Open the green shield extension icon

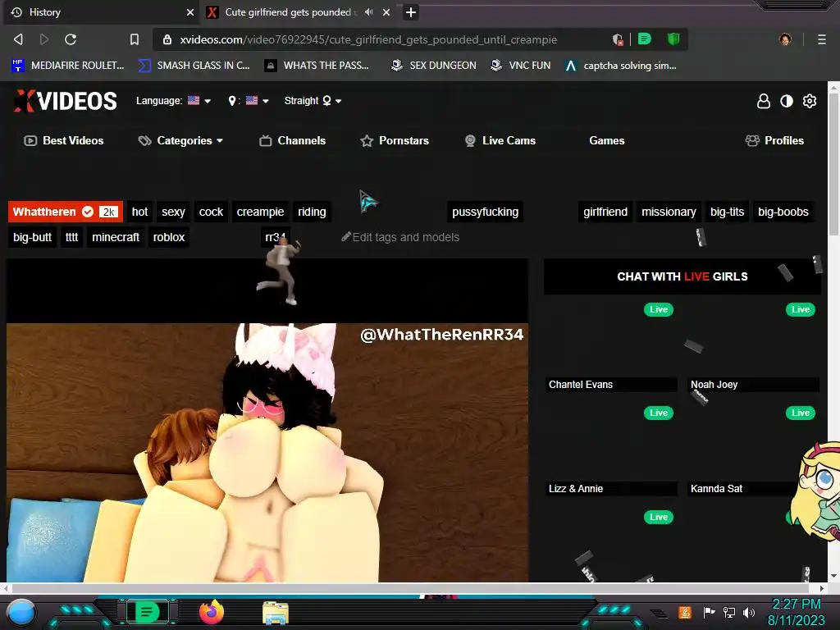673,39
